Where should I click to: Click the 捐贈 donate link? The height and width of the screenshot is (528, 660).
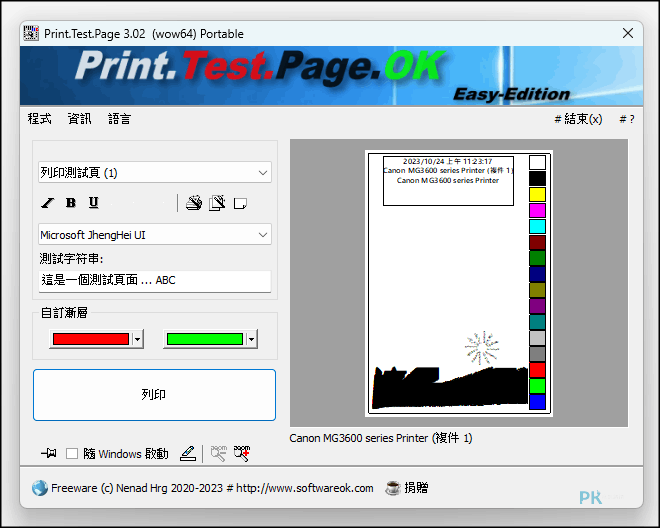click(416, 488)
